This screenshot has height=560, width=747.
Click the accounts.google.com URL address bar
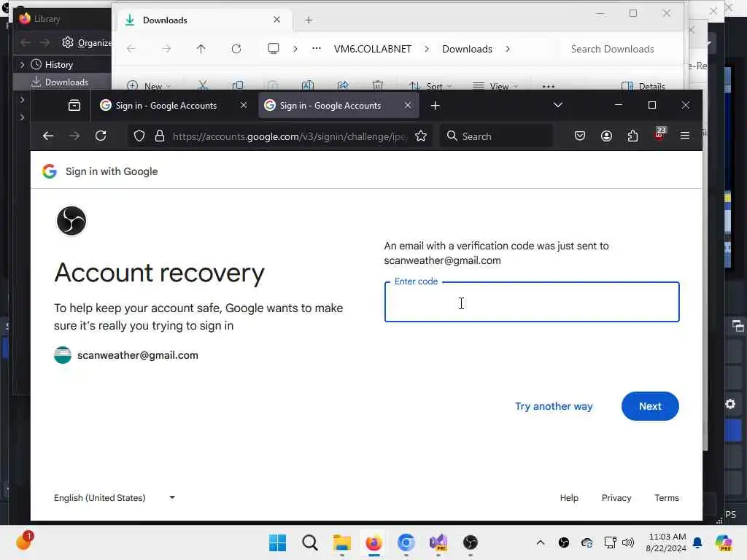(x=289, y=136)
